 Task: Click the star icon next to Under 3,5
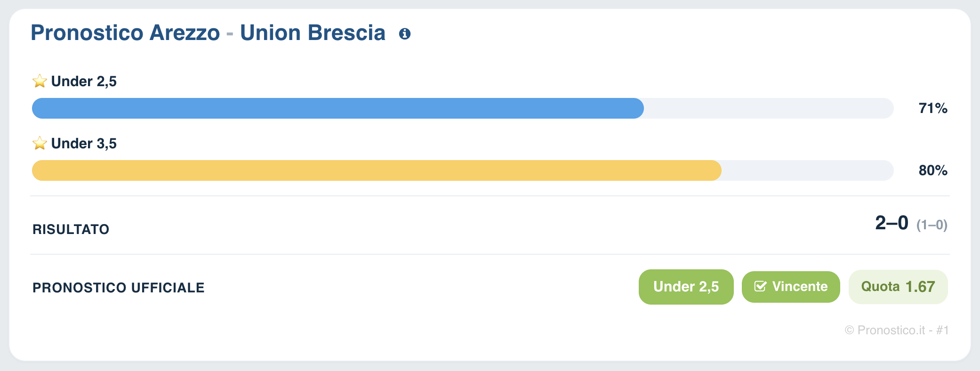point(40,143)
